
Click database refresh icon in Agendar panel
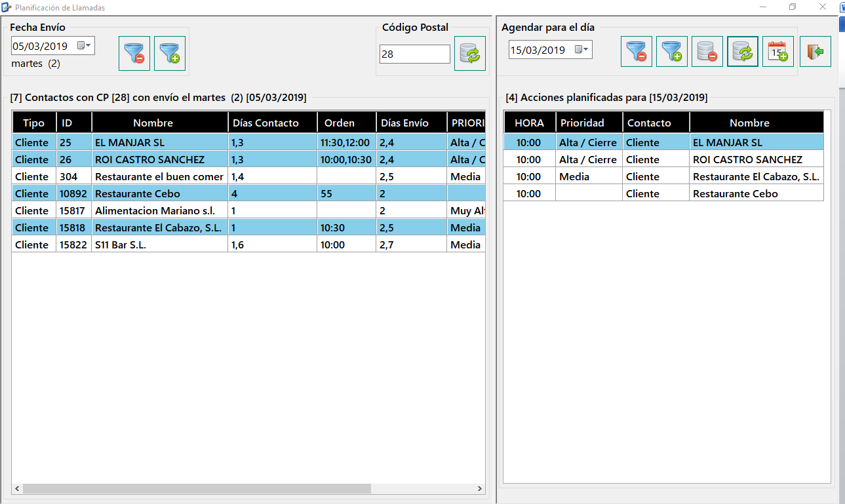[x=743, y=52]
